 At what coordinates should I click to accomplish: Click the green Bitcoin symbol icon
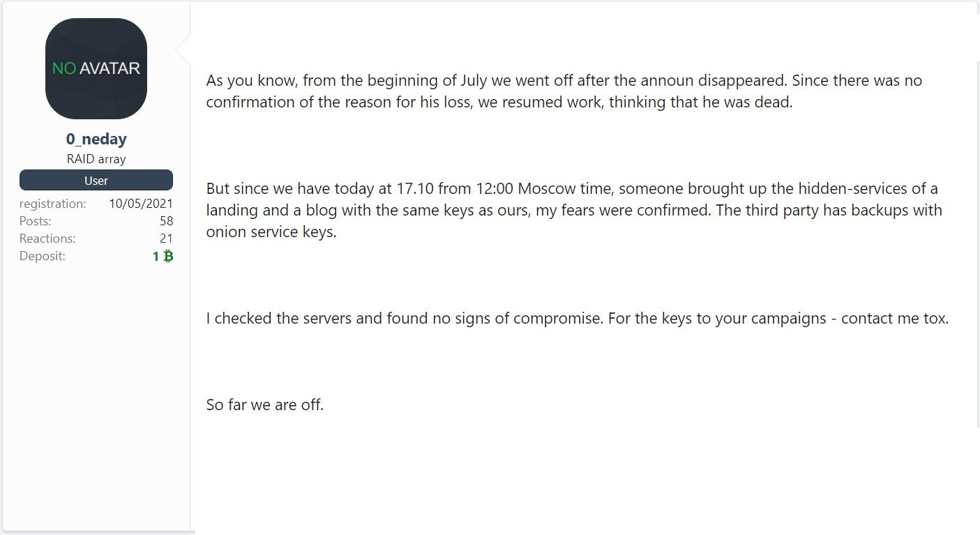168,256
